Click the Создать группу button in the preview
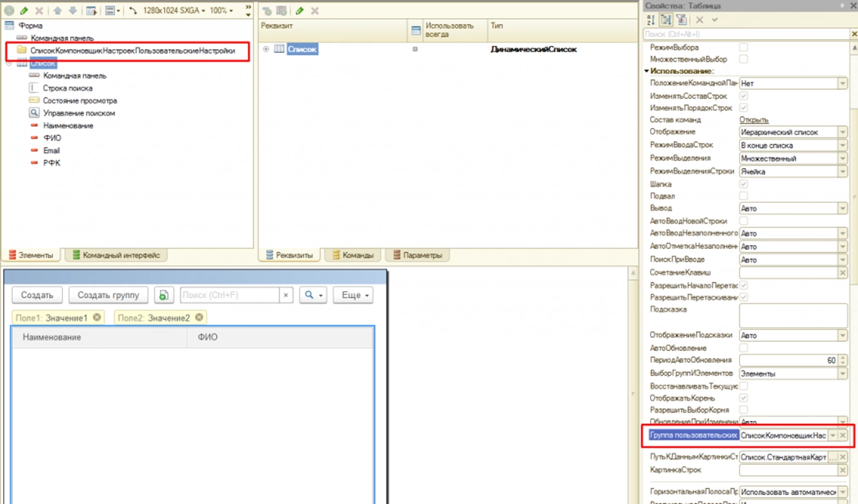The image size is (858, 504). tap(108, 295)
